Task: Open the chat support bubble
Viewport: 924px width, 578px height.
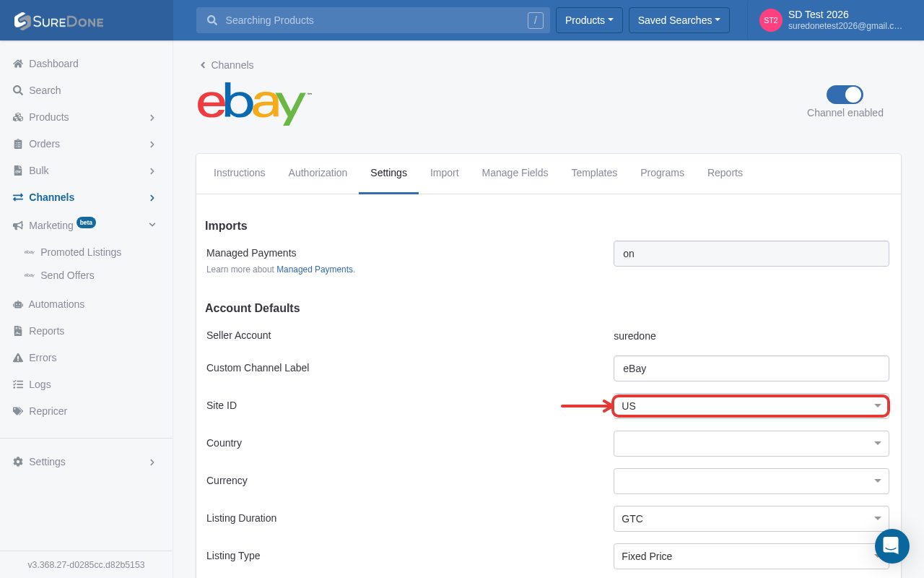Action: [x=892, y=545]
